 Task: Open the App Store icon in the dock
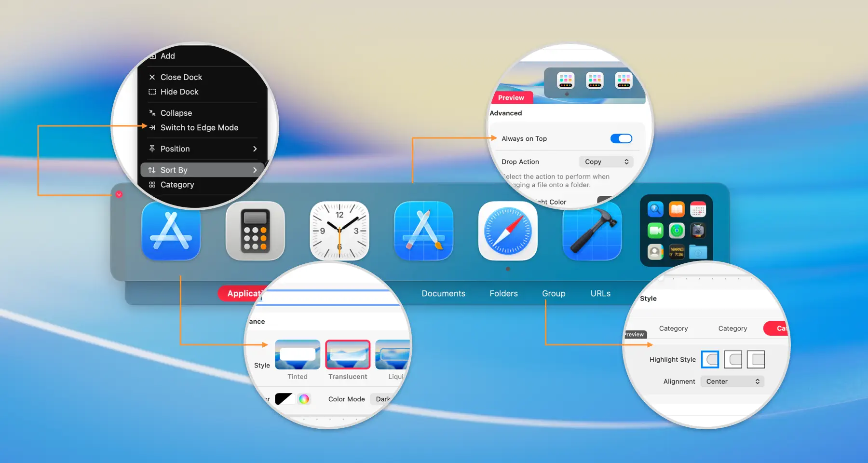pyautogui.click(x=171, y=231)
